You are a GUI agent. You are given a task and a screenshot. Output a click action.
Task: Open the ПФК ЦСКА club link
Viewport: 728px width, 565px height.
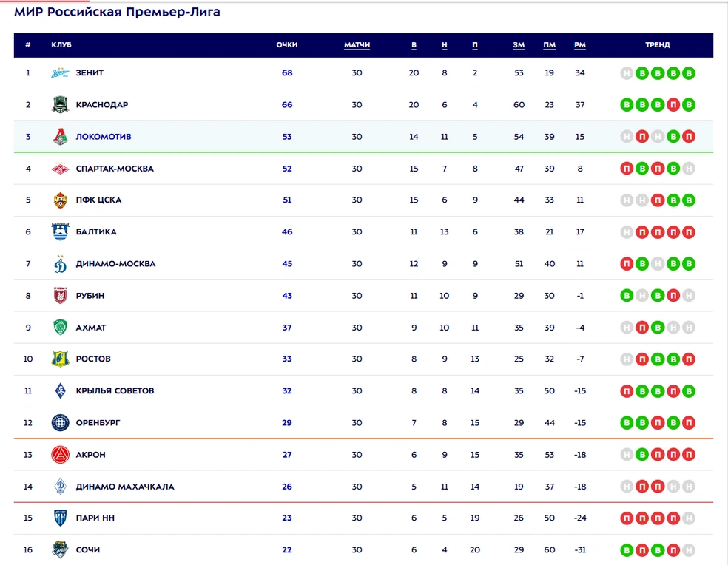click(x=98, y=200)
